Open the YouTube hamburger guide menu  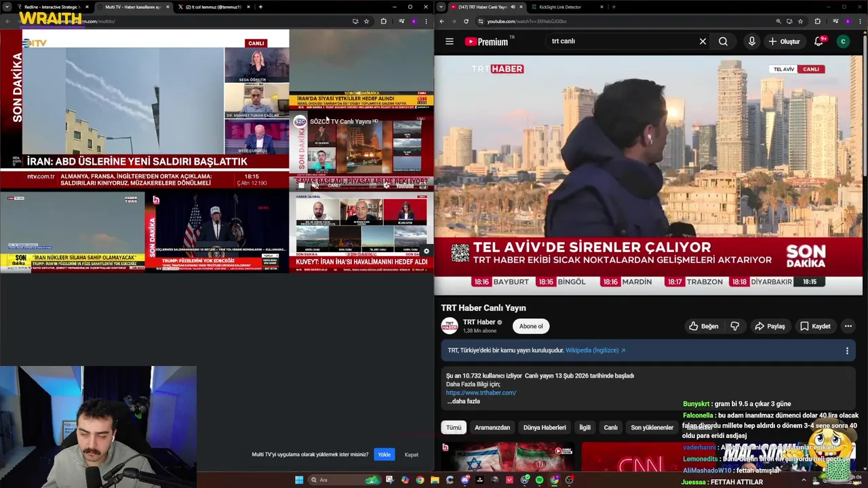[x=449, y=41]
